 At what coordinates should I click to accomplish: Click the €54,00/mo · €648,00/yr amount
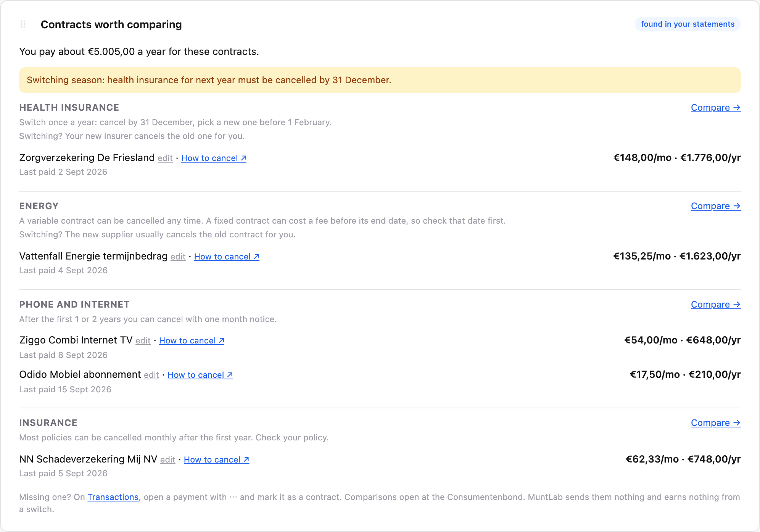[x=682, y=340]
